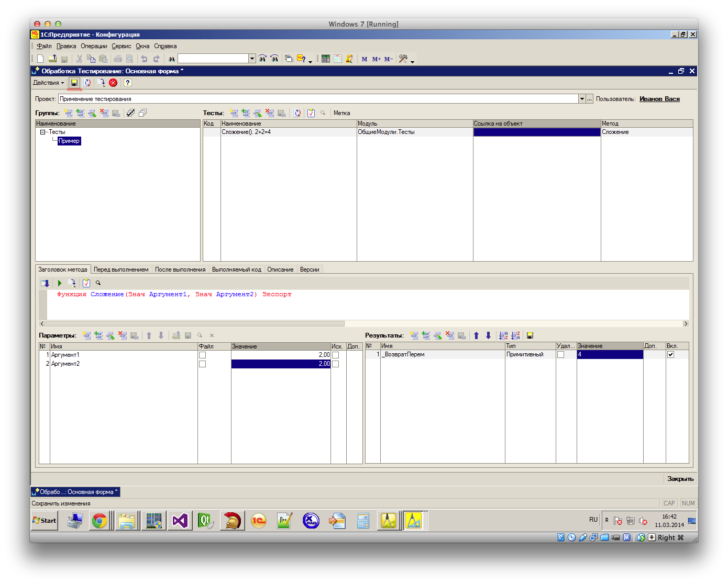Delete a group with the Группы red-X icon
Image resolution: width=728 pixels, height=584 pixels.
coord(104,113)
